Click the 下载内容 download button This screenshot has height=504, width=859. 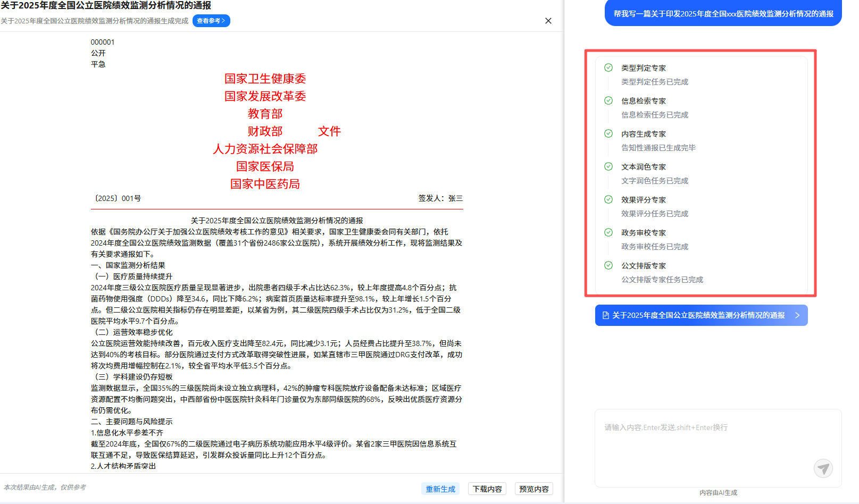487,489
